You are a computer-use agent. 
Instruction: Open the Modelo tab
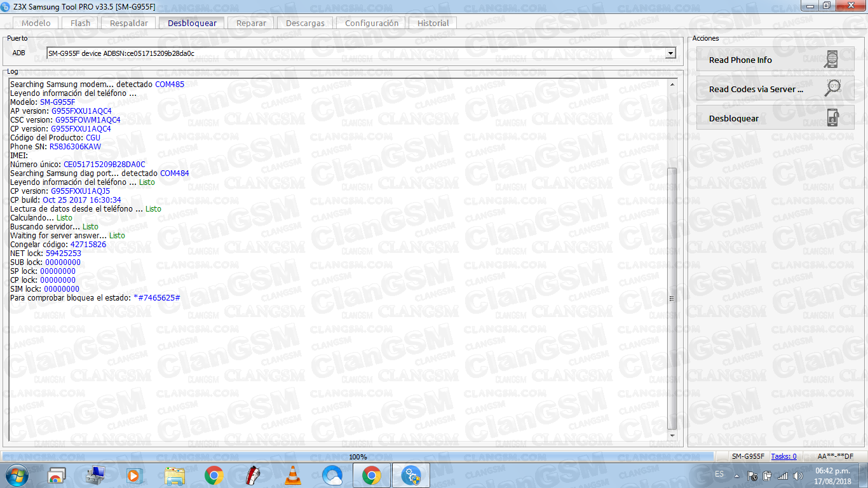click(x=36, y=23)
